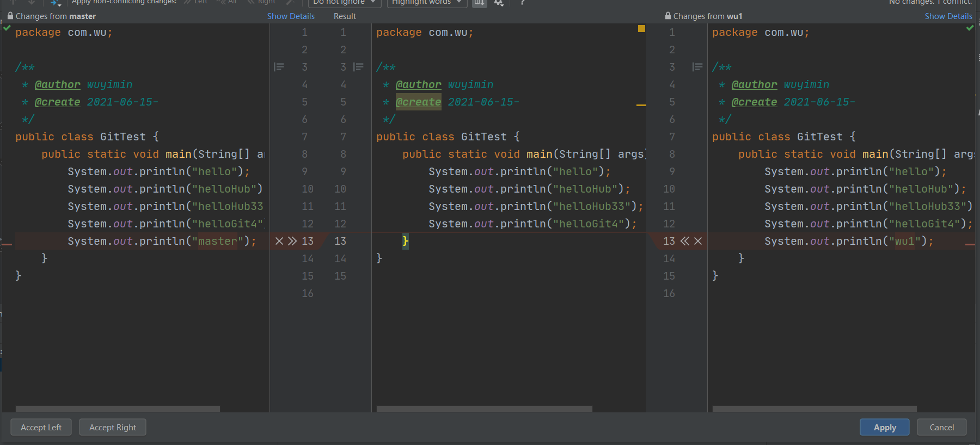Open the Highlight words dropdown
The height and width of the screenshot is (445, 980).
coord(426,3)
